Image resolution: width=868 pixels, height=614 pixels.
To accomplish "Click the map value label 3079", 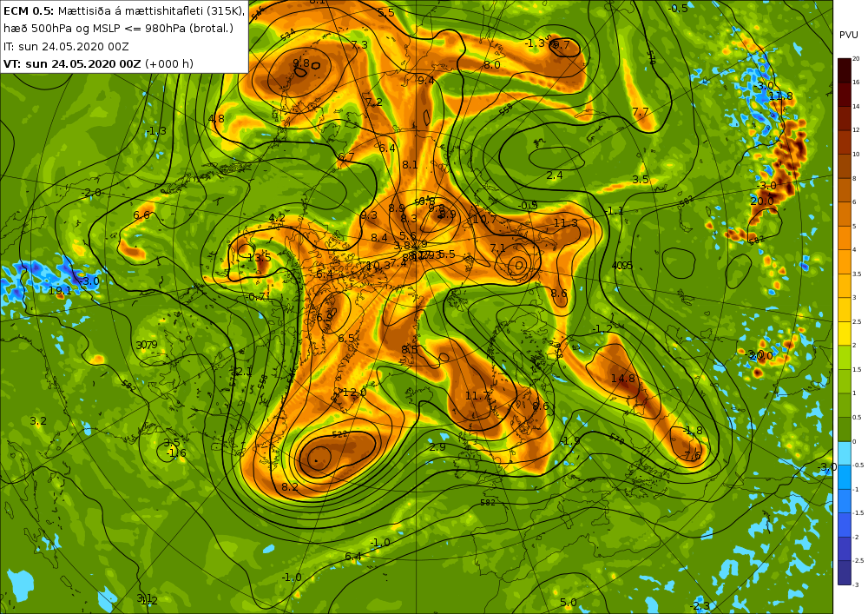I will pyautogui.click(x=147, y=345).
